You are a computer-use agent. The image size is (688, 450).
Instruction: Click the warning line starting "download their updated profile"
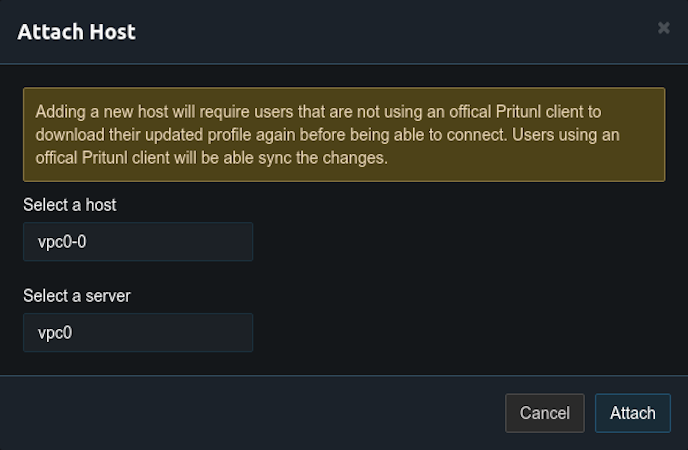click(x=327, y=134)
